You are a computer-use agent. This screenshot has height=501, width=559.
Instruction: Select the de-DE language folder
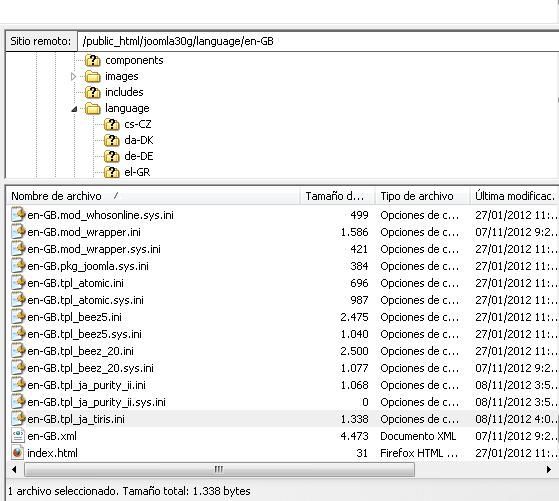tap(139, 156)
